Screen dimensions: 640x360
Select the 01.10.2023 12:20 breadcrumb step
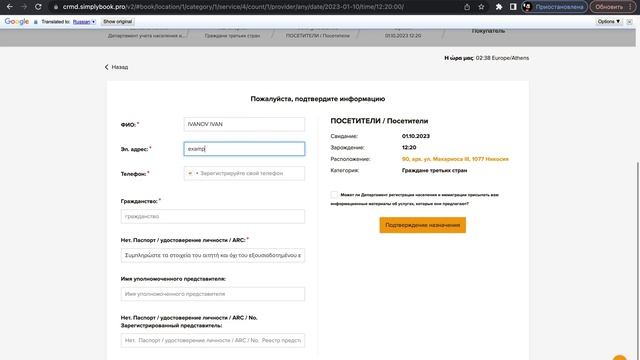pyautogui.click(x=403, y=36)
